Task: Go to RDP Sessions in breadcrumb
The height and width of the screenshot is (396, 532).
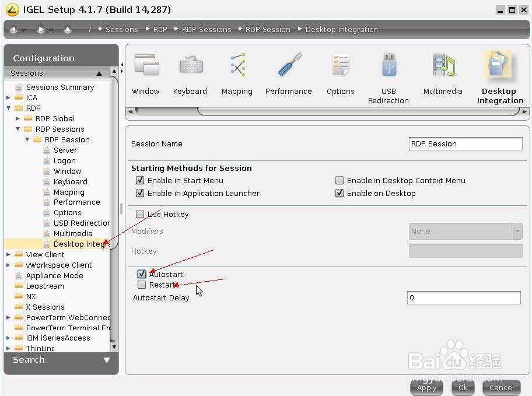Action: [206, 30]
